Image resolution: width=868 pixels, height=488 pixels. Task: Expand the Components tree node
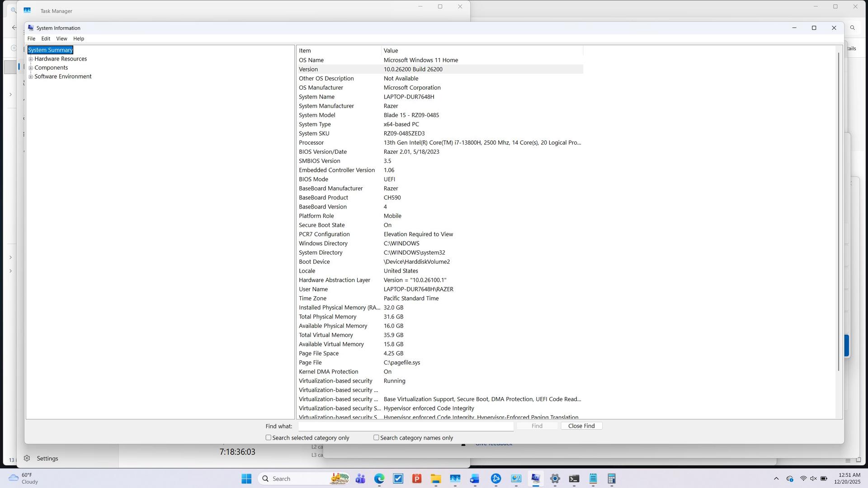tap(31, 68)
